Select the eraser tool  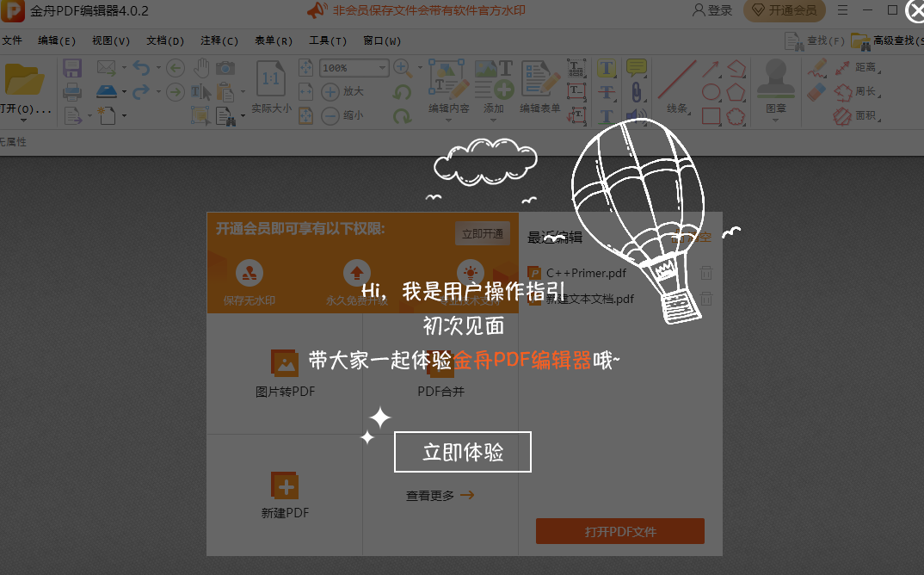[816, 93]
